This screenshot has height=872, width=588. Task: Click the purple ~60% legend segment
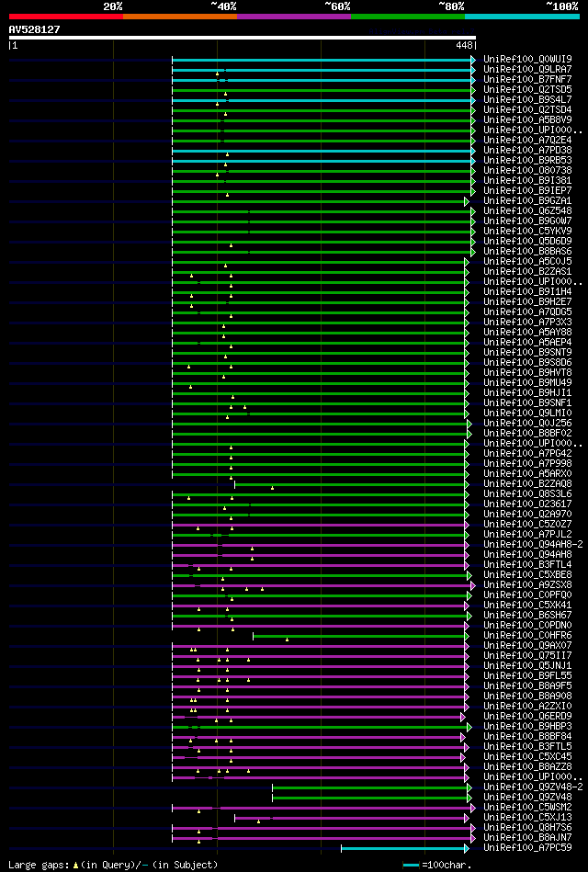(x=294, y=17)
